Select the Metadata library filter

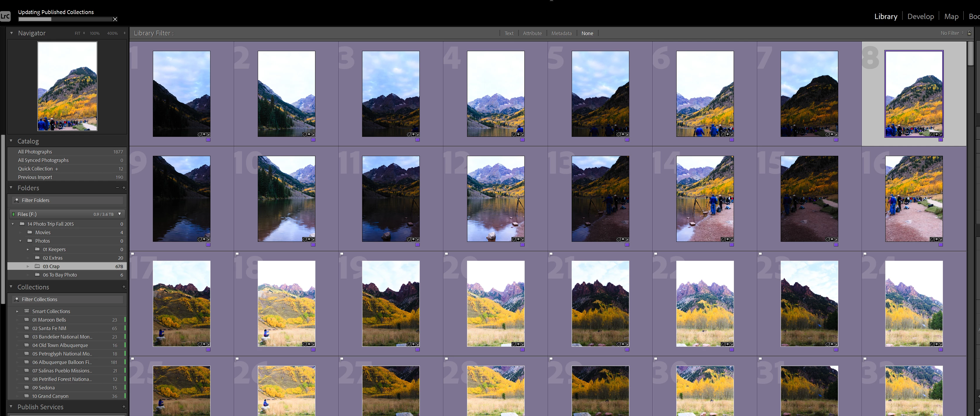[561, 34]
